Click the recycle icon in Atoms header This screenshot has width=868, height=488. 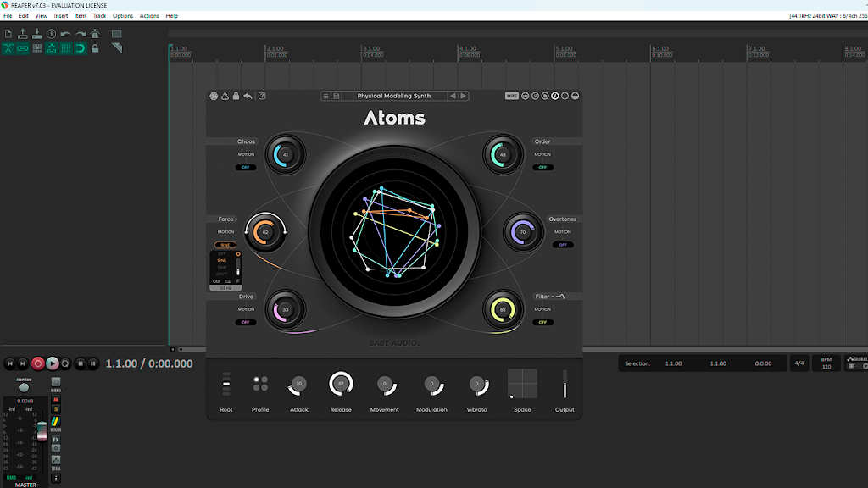pyautogui.click(x=225, y=97)
